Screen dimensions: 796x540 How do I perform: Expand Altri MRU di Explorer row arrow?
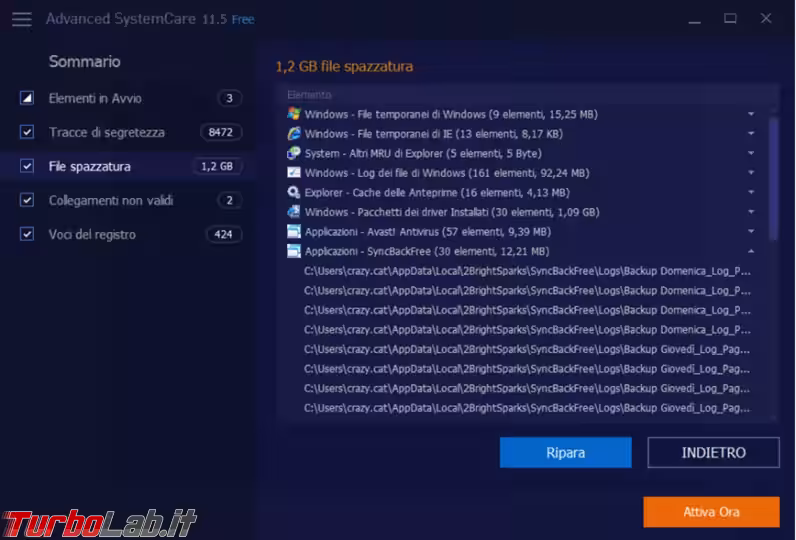pos(751,153)
